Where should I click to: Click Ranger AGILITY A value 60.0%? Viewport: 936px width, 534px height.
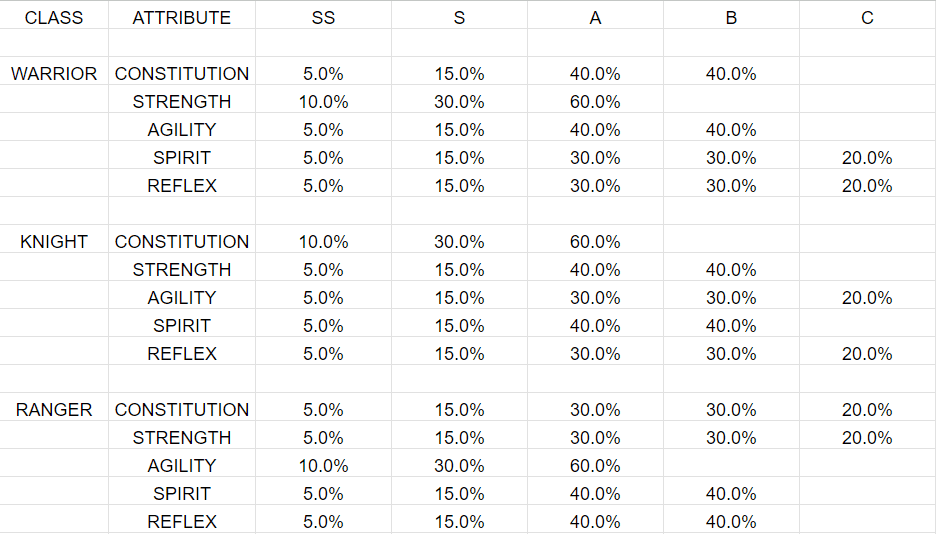pos(595,465)
